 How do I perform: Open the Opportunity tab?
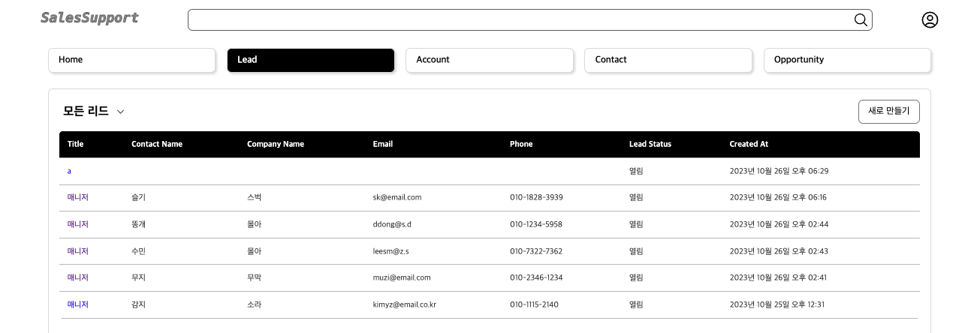(846, 60)
